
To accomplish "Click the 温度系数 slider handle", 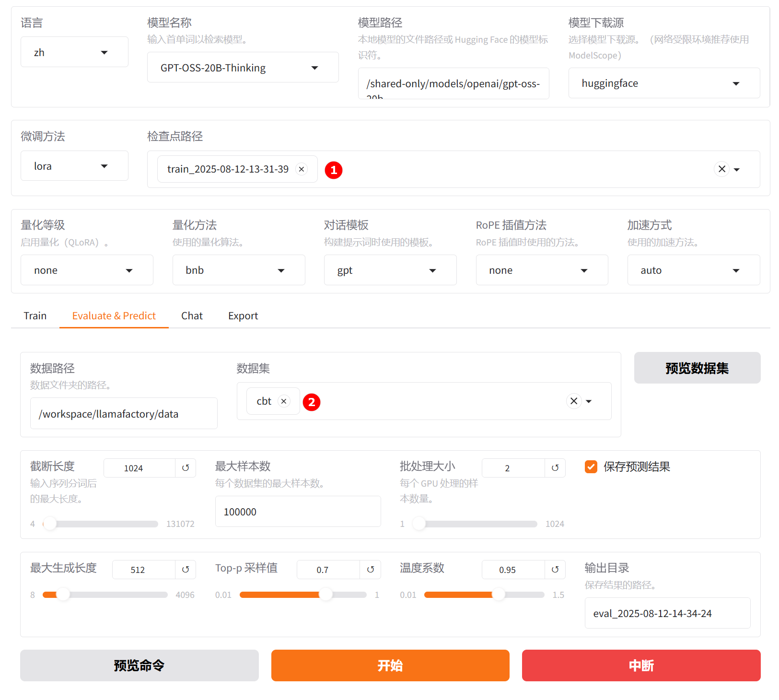I will (x=499, y=595).
